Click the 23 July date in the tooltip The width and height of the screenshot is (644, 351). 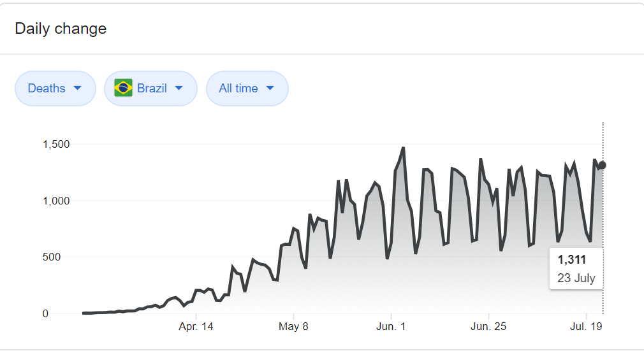coord(576,278)
